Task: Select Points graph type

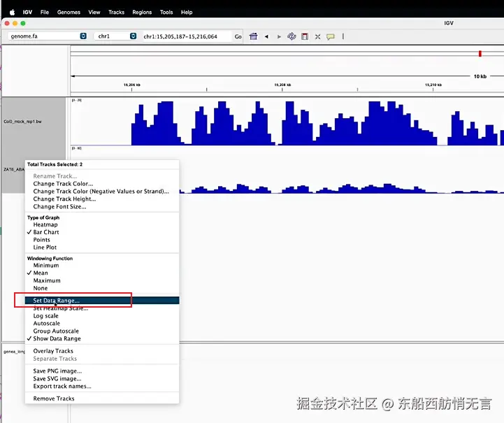Action: [102, 240]
